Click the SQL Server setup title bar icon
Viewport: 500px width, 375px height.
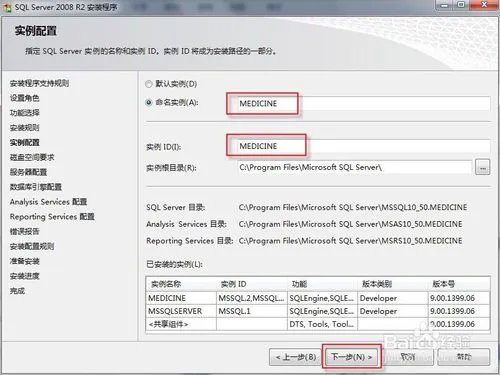click(x=7, y=7)
